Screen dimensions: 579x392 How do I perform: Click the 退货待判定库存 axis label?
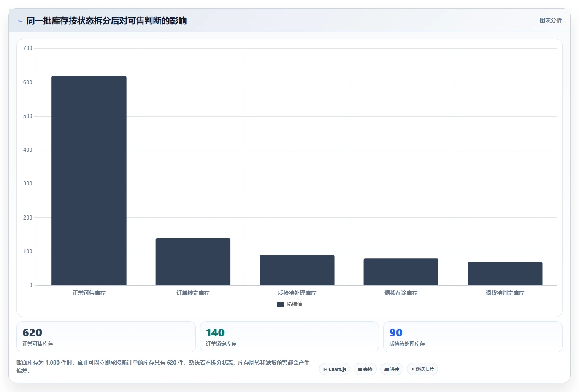point(505,293)
